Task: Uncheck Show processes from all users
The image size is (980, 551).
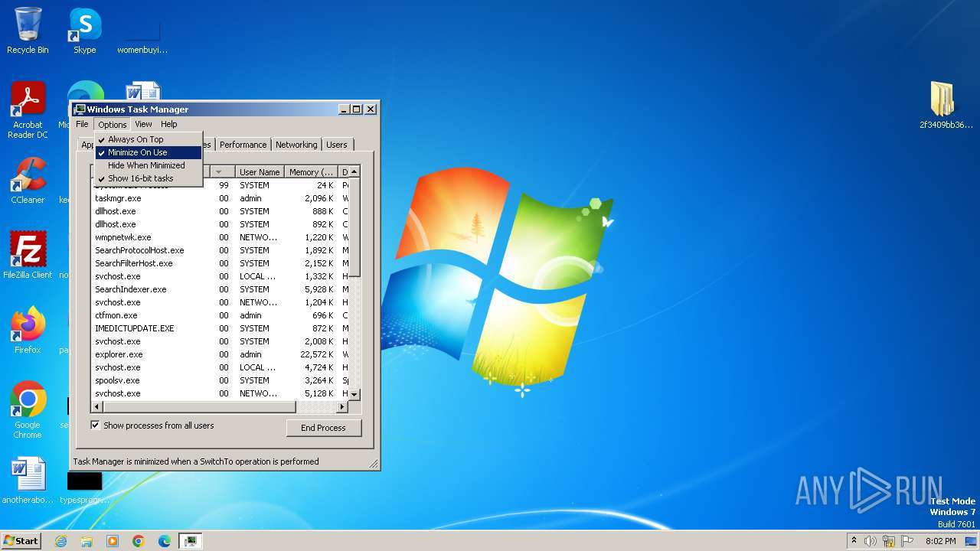Action: tap(96, 425)
